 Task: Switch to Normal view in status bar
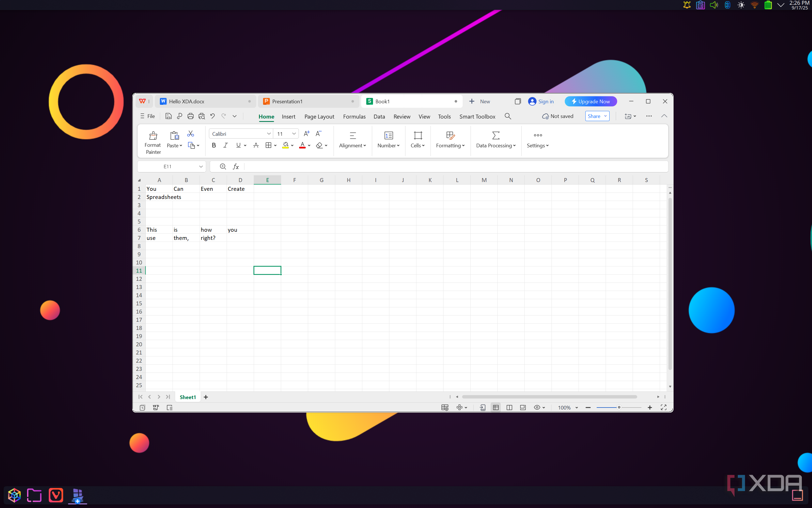click(496, 407)
